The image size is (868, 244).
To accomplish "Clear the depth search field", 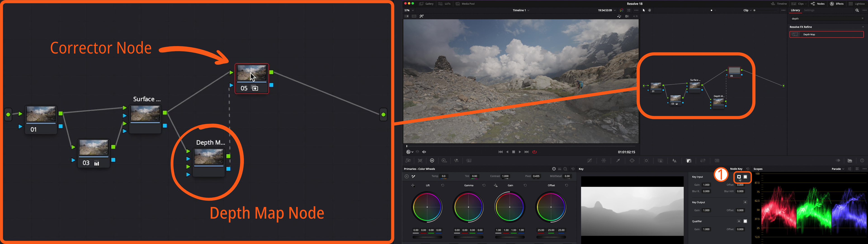I will click(863, 19).
